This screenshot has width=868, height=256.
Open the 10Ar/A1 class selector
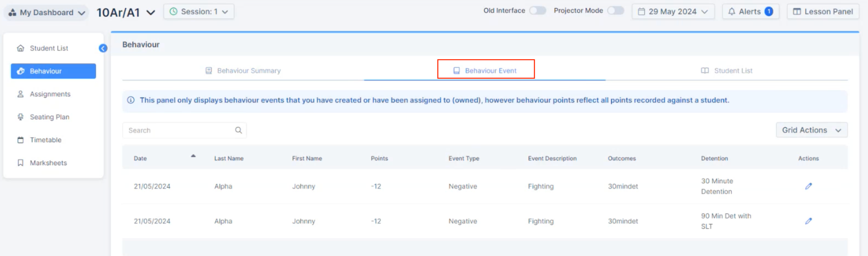[x=126, y=13]
